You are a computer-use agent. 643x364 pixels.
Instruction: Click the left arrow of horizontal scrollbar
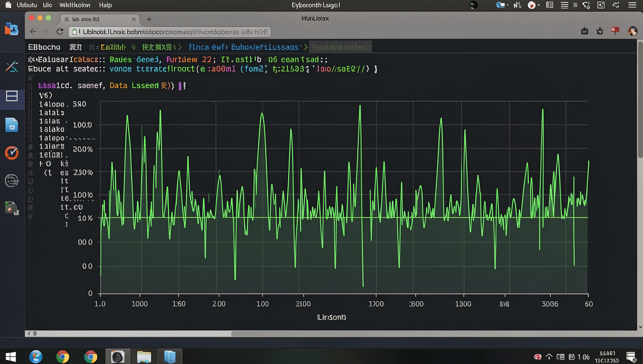(x=29, y=333)
